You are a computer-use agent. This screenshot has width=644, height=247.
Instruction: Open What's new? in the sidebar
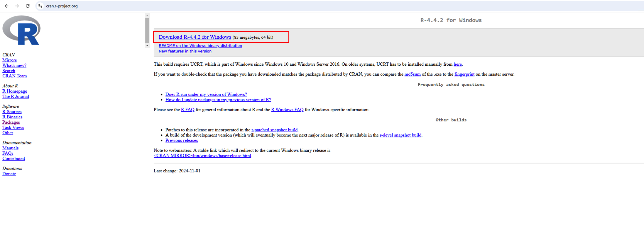point(14,65)
